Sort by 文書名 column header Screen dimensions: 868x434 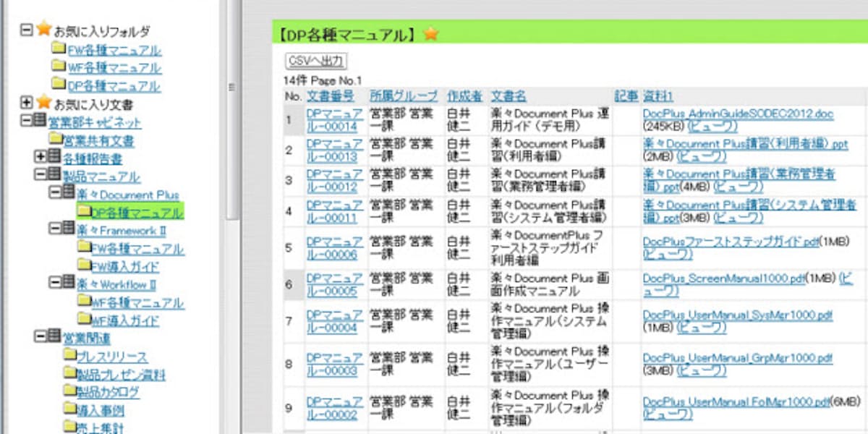509,95
